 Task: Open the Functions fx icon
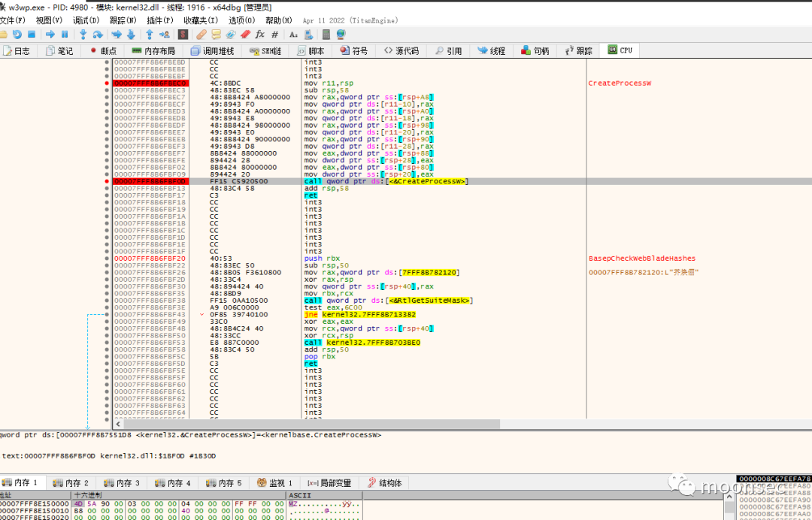tap(260, 35)
